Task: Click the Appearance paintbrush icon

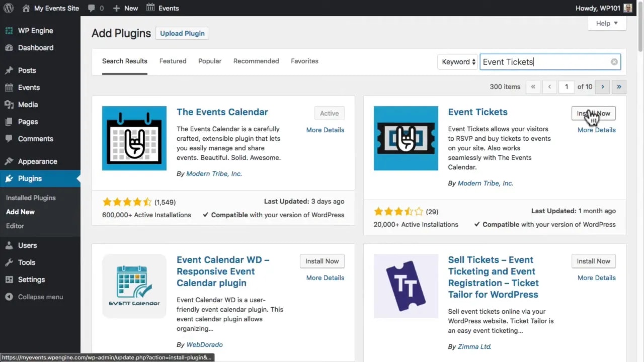Action: [9, 161]
